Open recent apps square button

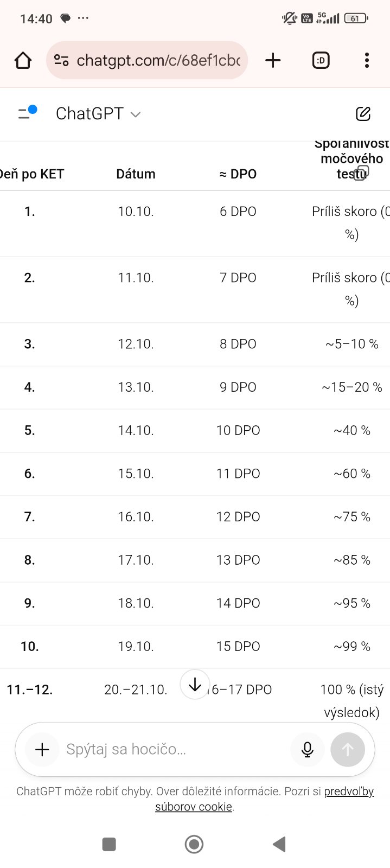(109, 844)
